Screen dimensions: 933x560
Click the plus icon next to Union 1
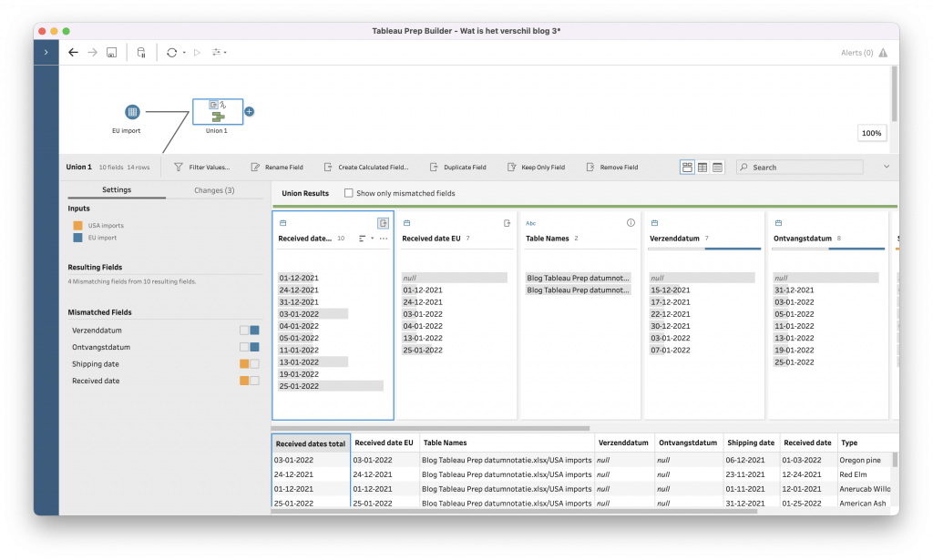click(249, 112)
